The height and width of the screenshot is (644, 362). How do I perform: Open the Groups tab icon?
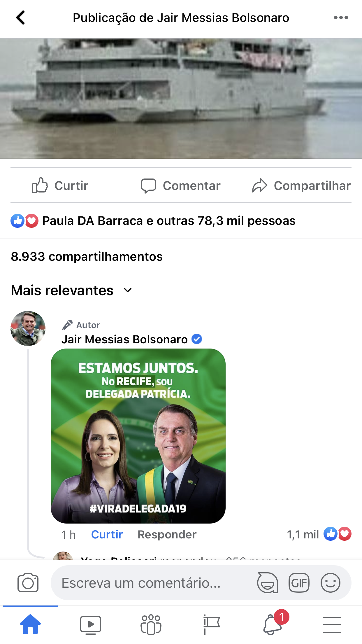[x=151, y=625]
